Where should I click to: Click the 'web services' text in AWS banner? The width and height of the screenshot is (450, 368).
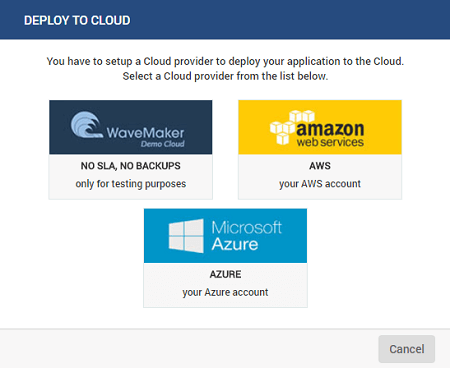(x=330, y=142)
